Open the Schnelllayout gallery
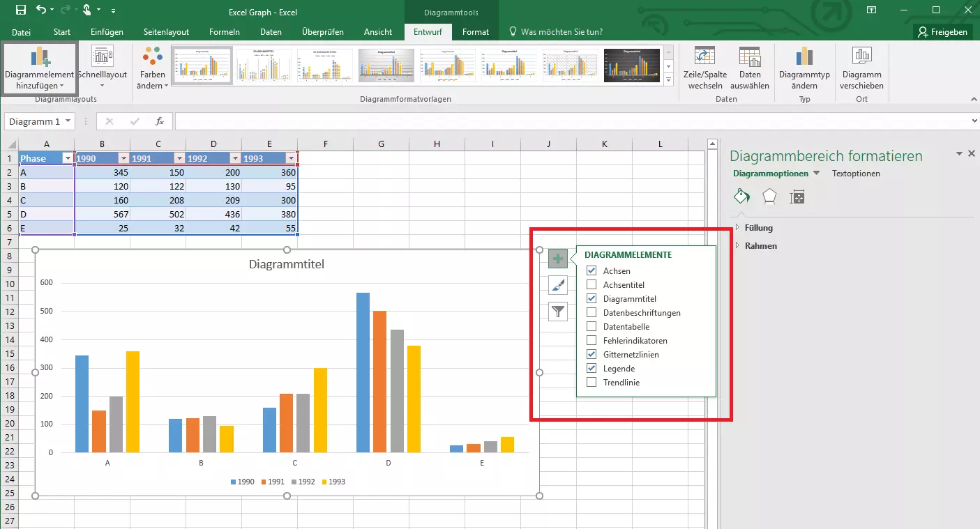 coord(102,68)
